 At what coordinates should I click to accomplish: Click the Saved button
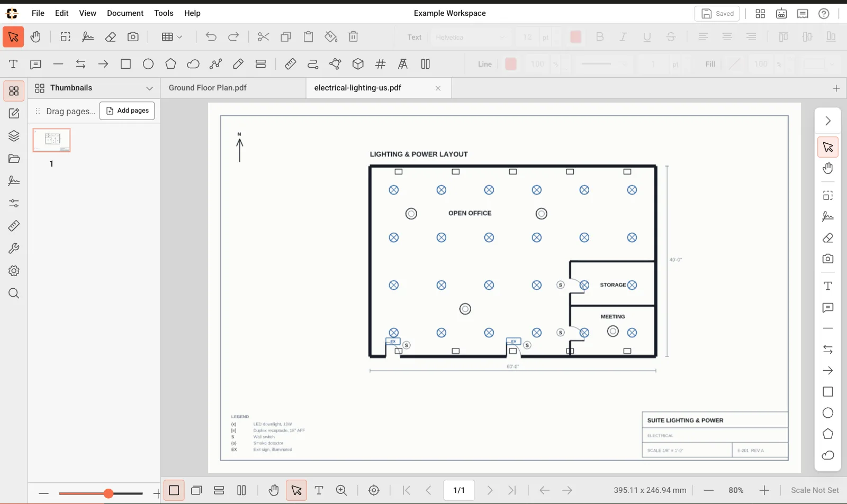[717, 14]
